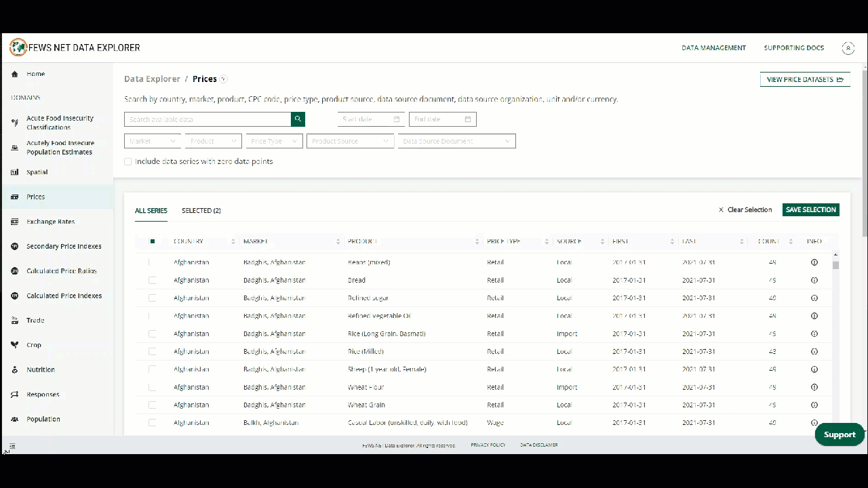Click the Prices help question icon
This screenshot has height=488, width=868.
point(224,79)
